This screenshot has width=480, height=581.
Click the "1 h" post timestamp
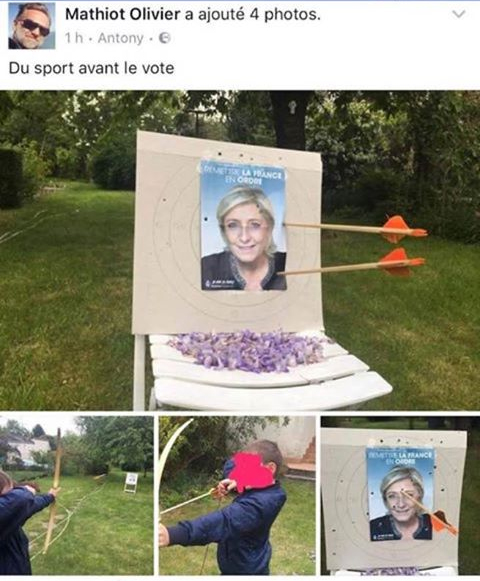pos(74,38)
